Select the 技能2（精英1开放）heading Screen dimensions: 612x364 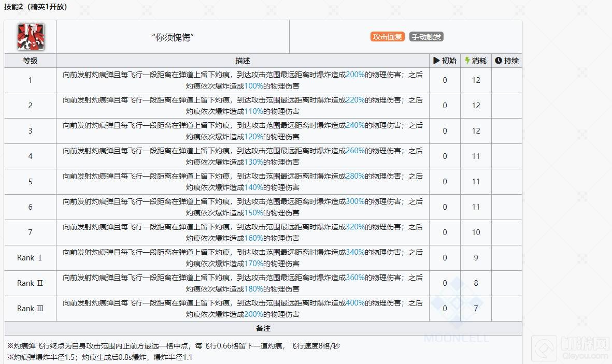[35, 7]
